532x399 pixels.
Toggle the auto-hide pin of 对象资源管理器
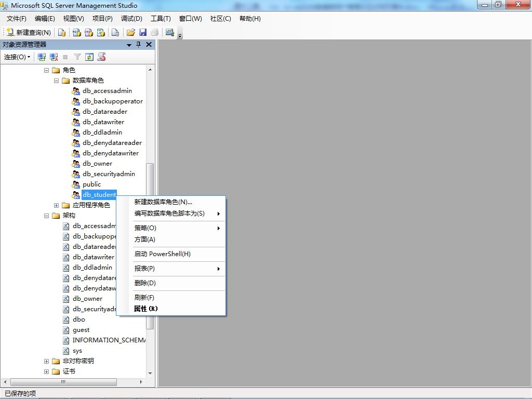[x=138, y=45]
